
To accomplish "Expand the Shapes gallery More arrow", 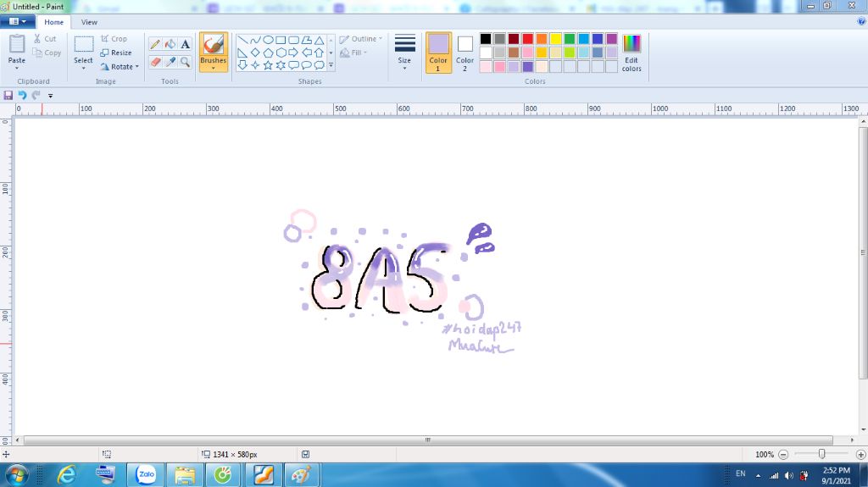I will 331,65.
